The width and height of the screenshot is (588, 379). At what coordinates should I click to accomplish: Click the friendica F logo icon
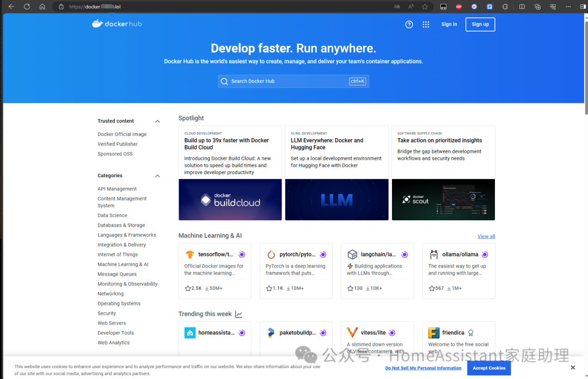click(x=434, y=333)
